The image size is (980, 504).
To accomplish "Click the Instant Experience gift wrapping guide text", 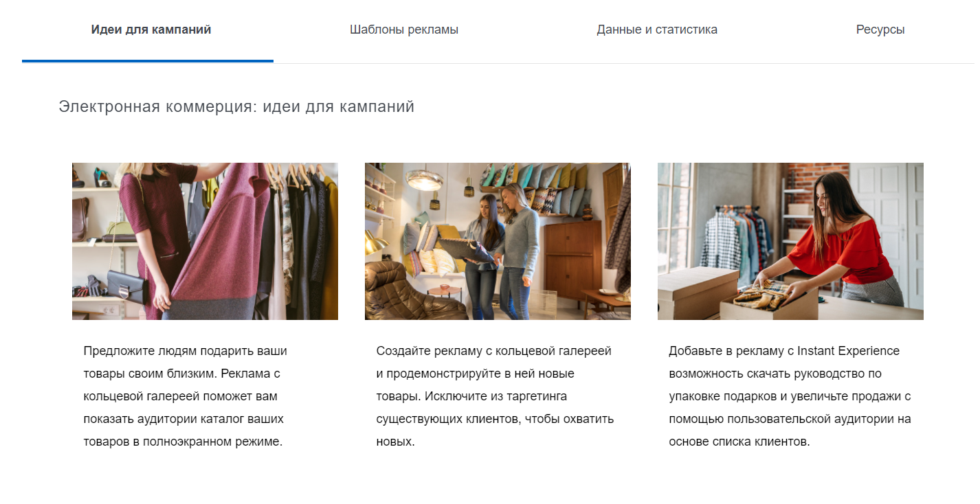I will (x=790, y=396).
